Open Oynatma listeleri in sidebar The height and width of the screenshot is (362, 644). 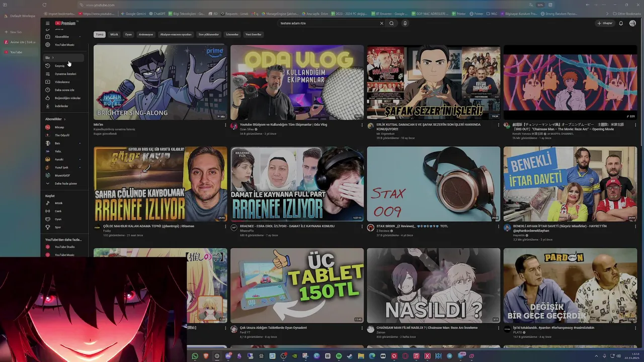click(x=63, y=74)
